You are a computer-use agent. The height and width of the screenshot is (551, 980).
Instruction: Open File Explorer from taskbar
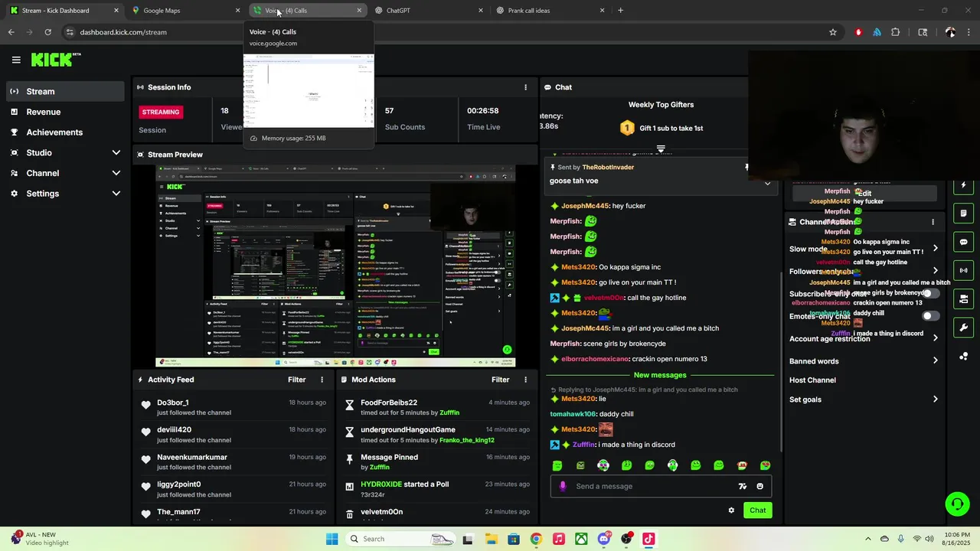point(491,539)
